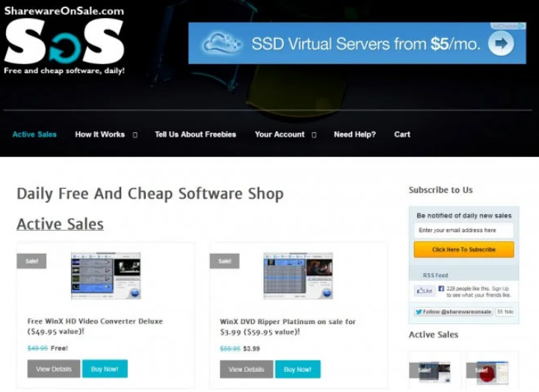Open first sidebar Active Sales thumbnail

click(x=434, y=371)
